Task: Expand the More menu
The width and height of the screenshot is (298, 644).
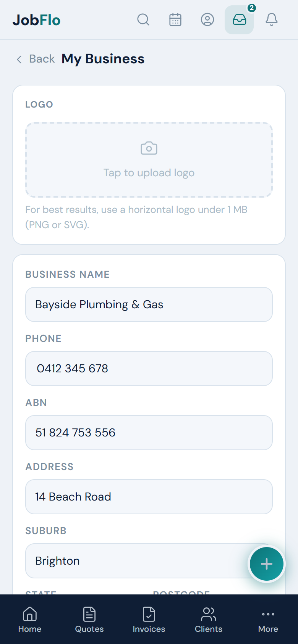Action: [x=268, y=620]
